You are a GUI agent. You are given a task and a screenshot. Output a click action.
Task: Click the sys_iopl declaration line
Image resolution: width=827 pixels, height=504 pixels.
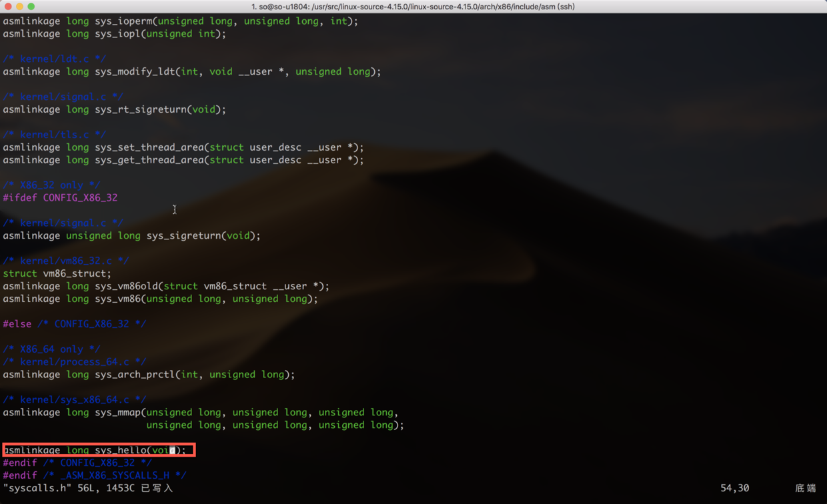pos(114,34)
